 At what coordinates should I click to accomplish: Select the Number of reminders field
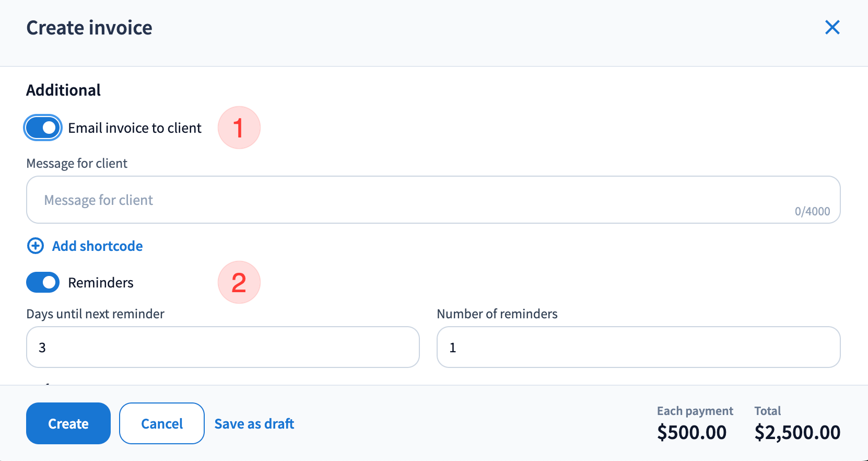coord(638,347)
